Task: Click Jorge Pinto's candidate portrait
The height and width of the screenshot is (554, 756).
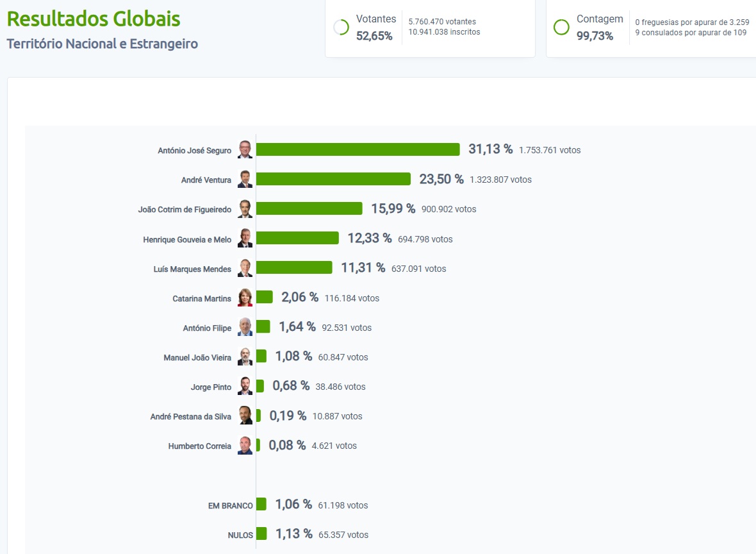Action: (245, 387)
